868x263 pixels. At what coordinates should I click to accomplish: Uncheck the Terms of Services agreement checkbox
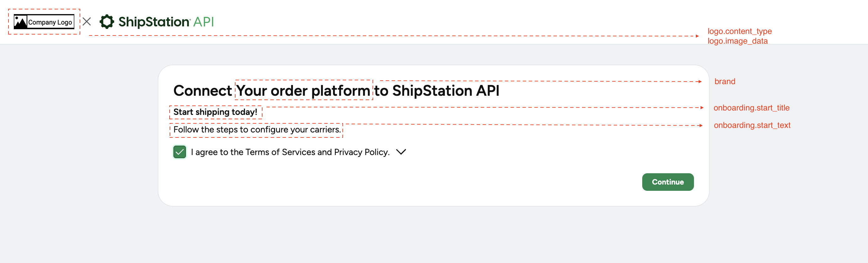(x=180, y=152)
